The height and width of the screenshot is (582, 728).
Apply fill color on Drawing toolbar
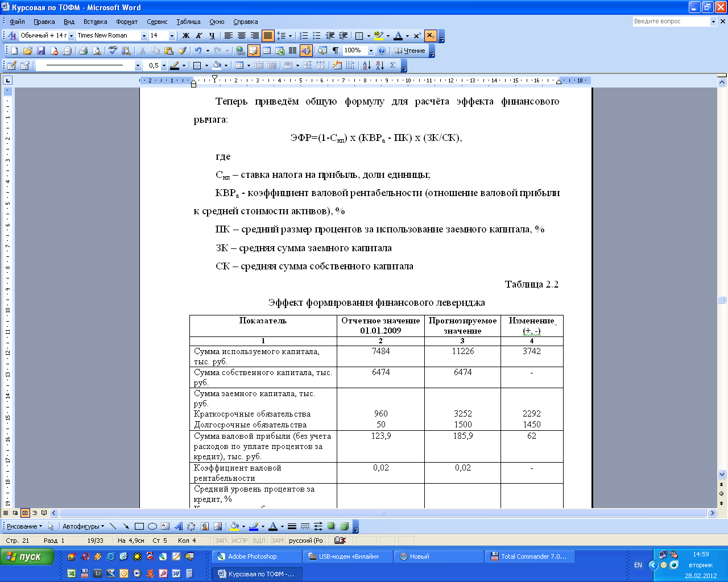click(234, 526)
